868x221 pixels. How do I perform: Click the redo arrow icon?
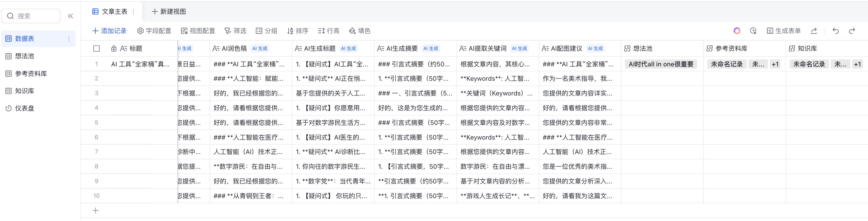coord(852,31)
